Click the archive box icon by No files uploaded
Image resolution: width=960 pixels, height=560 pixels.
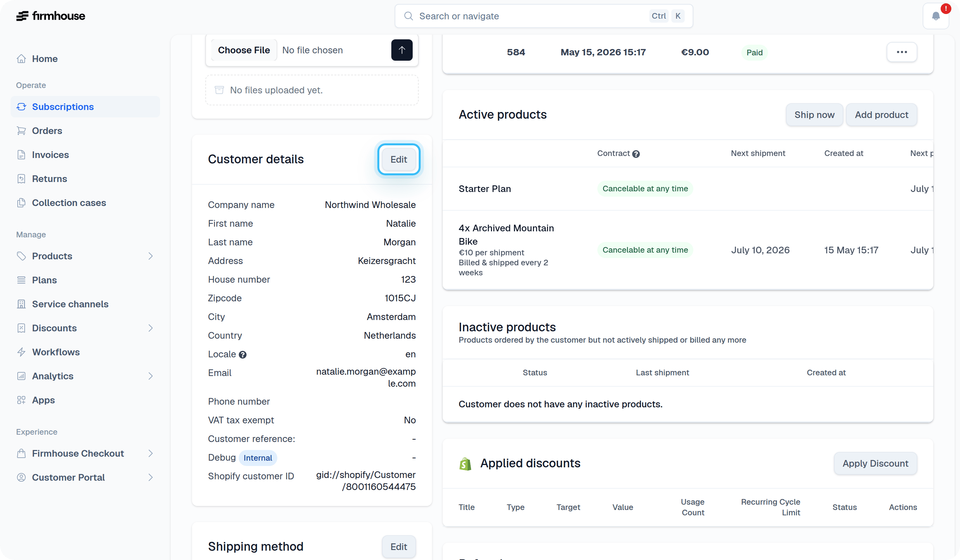tap(219, 90)
